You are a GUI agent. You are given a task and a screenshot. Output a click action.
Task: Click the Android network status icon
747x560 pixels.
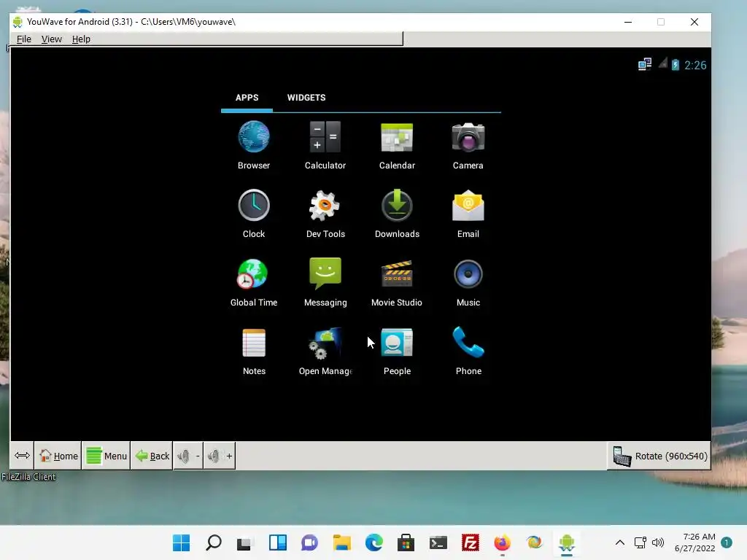[645, 64]
